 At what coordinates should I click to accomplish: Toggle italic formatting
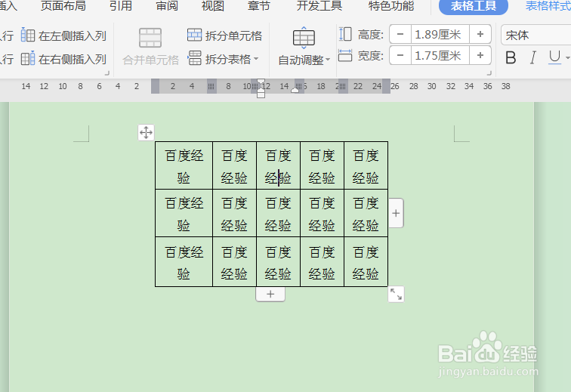[532, 57]
